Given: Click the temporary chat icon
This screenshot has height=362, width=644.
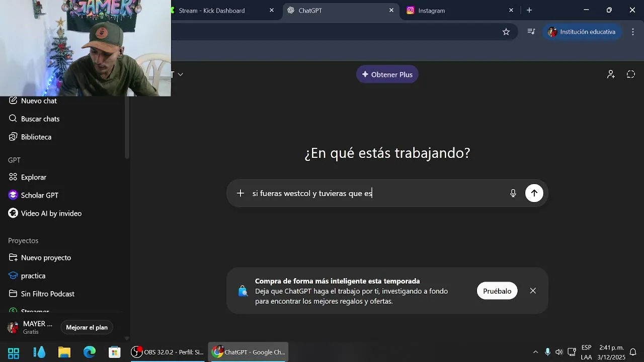Looking at the screenshot, I should click(631, 74).
